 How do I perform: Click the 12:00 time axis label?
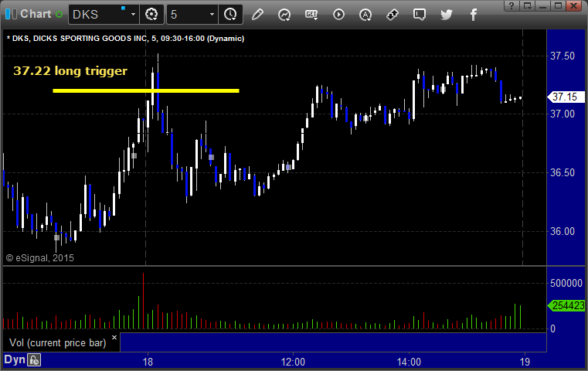(x=293, y=362)
